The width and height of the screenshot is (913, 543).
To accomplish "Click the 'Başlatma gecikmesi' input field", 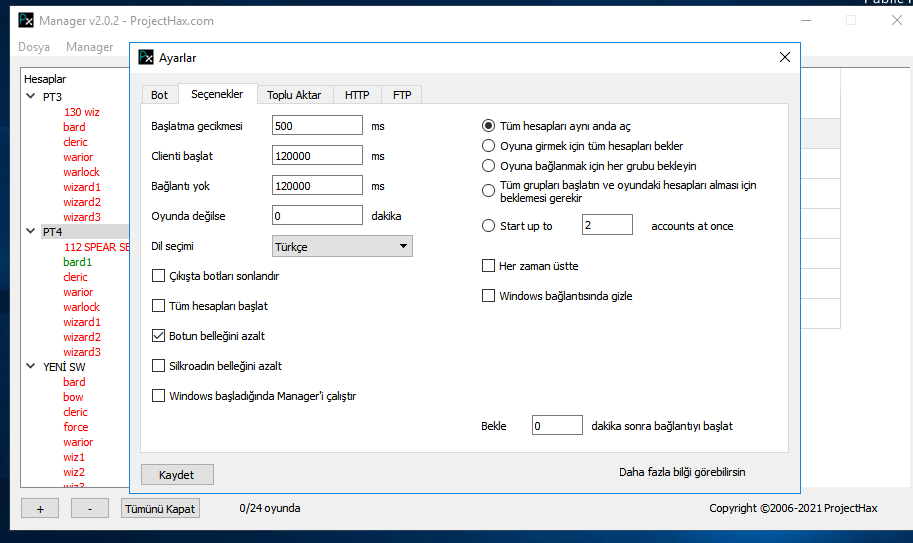I will click(x=316, y=126).
